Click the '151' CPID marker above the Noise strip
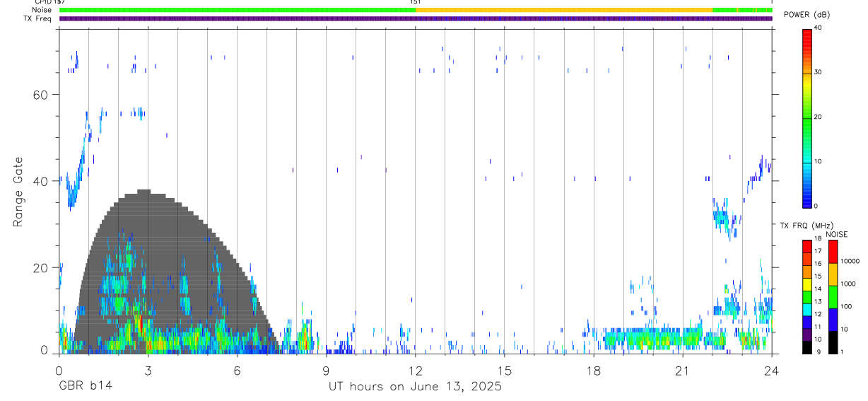 [416, 2]
